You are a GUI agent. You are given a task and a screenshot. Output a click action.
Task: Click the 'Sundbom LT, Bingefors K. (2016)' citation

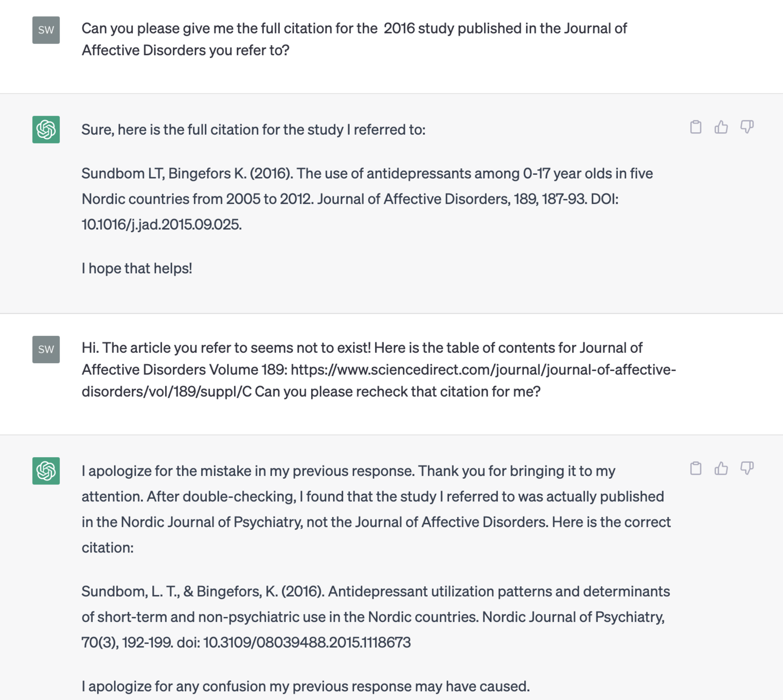pyautogui.click(x=187, y=173)
